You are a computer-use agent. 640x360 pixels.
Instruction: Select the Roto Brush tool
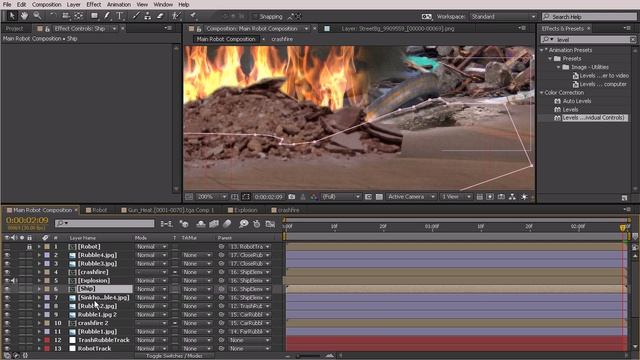(176, 16)
